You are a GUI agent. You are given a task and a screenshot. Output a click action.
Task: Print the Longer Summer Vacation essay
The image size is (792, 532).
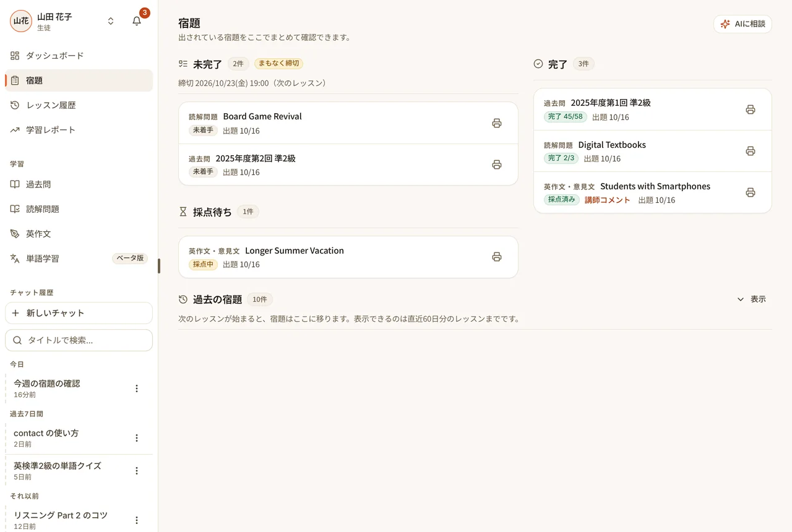496,257
